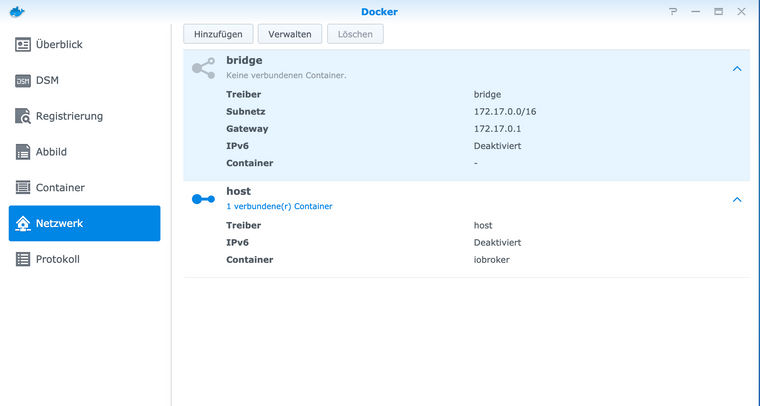This screenshot has height=406, width=760.
Task: Collapse the bridge network details
Action: click(737, 69)
